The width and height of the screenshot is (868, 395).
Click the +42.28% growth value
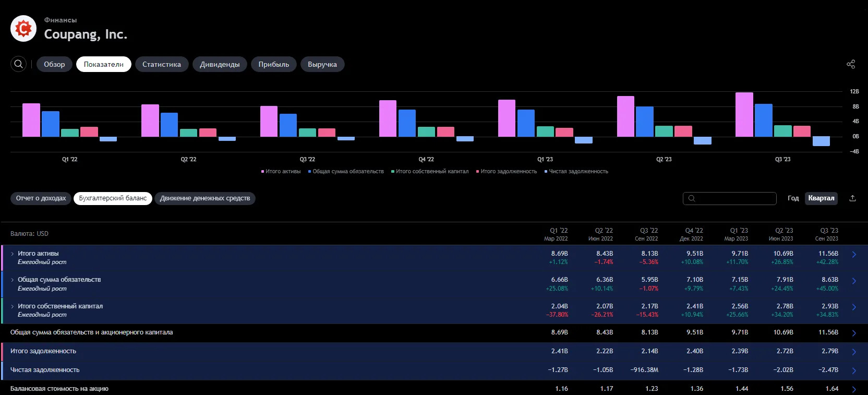[x=827, y=262]
